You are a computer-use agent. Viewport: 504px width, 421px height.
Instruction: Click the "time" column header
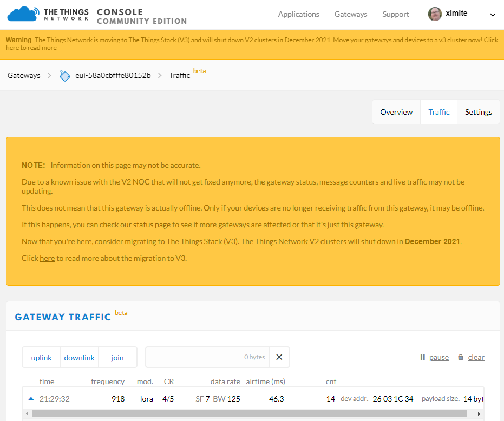47,381
